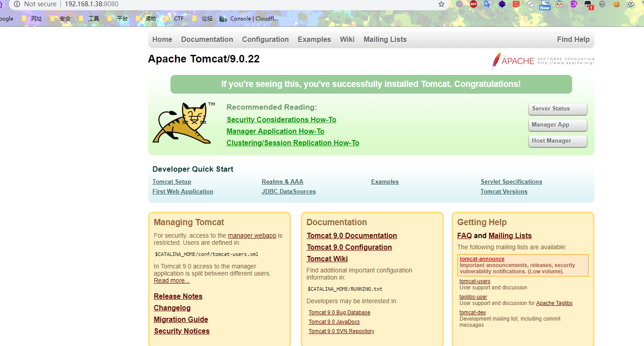The width and height of the screenshot is (644, 346).
Task: Open Clustering/Session Replication How-To link
Action: tap(293, 143)
